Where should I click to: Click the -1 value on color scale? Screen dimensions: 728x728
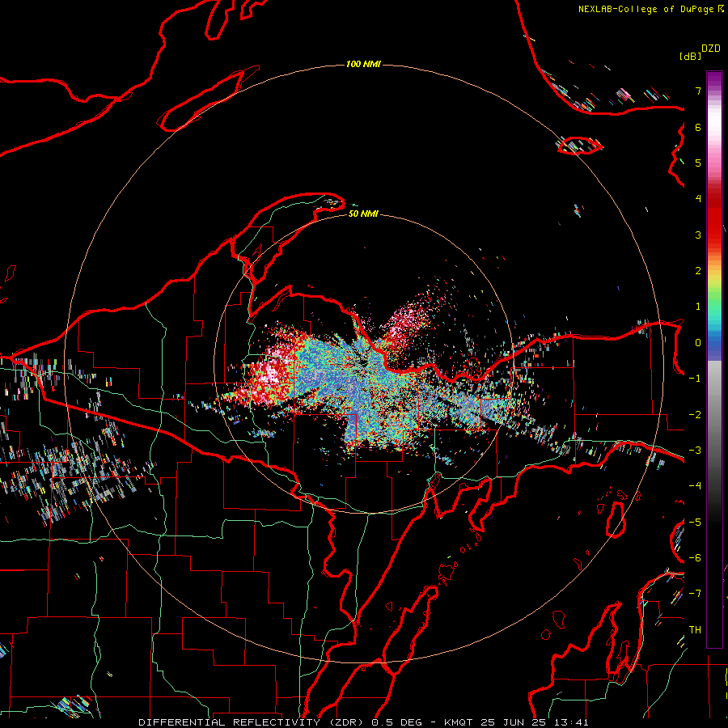point(695,379)
